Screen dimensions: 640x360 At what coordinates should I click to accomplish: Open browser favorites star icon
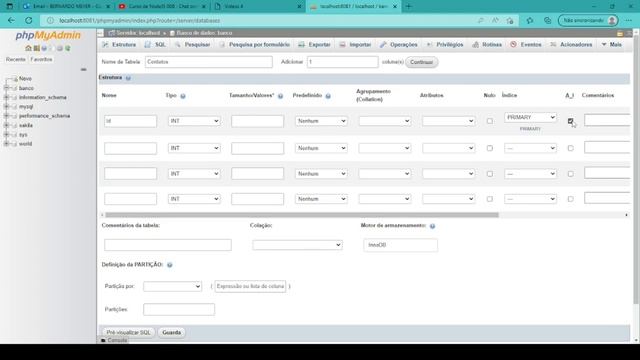[530, 20]
